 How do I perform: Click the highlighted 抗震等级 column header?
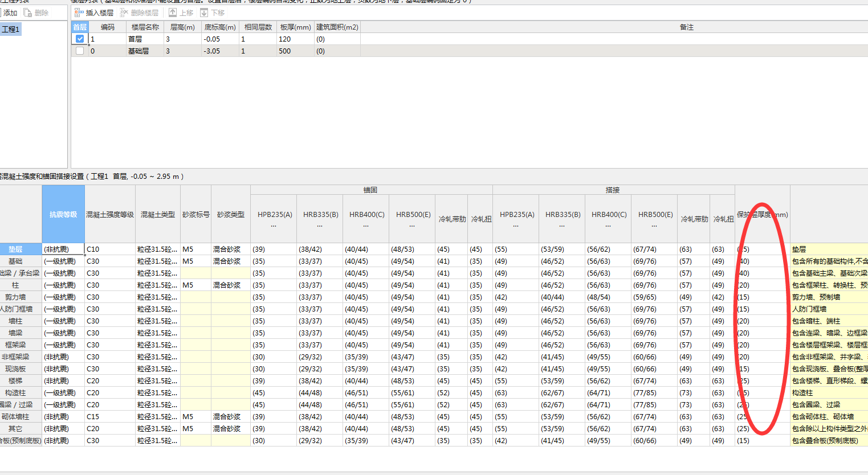click(x=63, y=214)
